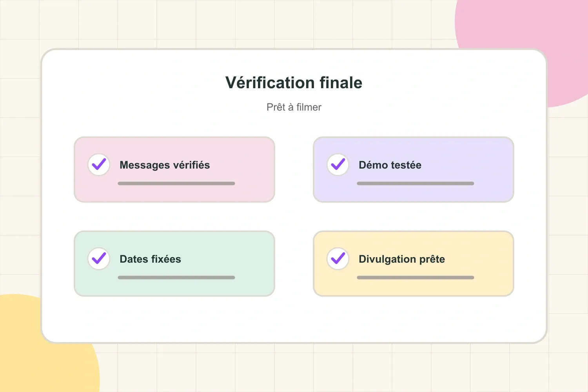The height and width of the screenshot is (392, 588).
Task: Select the pink Messages vérifiés card background
Action: coord(174,170)
